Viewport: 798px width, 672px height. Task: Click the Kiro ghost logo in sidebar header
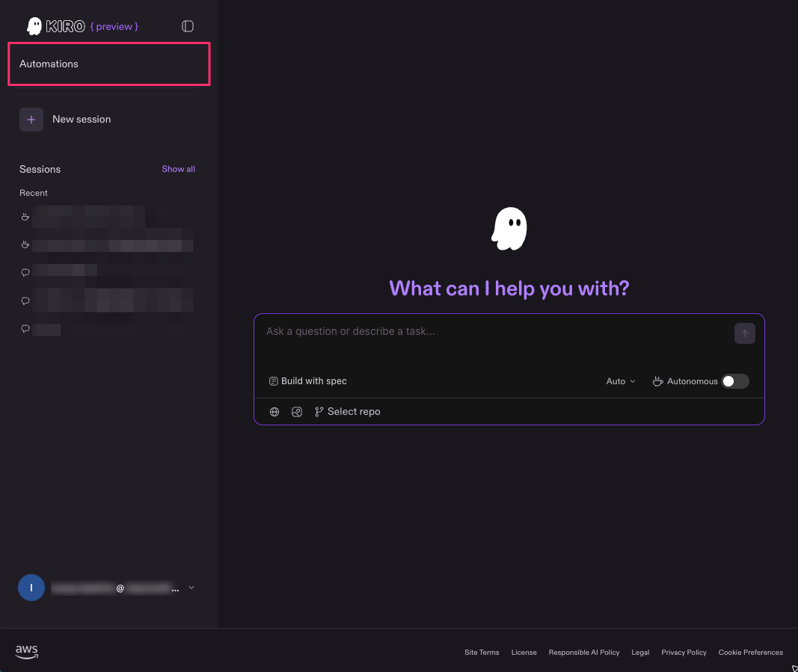coord(34,26)
